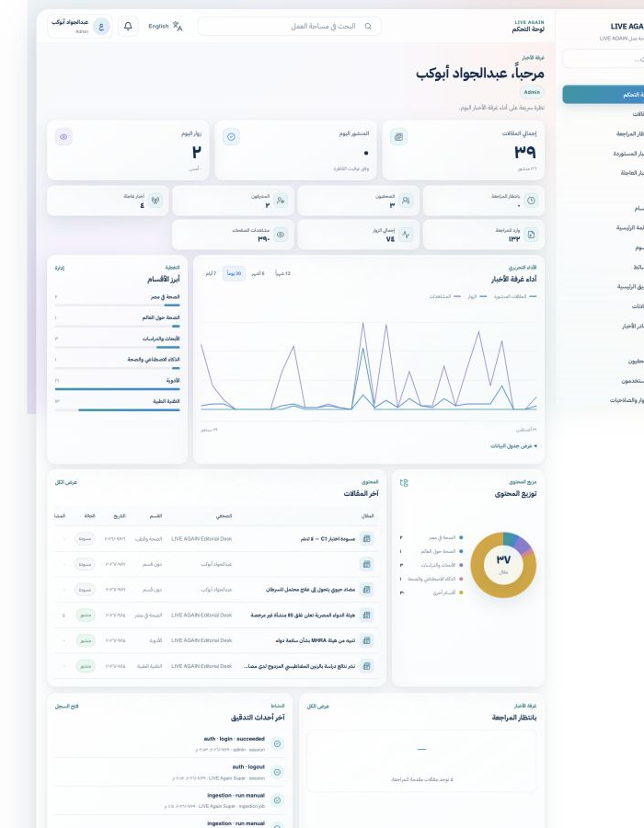Switch the language to English
Viewport: 644px width, 828px height.
point(158,27)
